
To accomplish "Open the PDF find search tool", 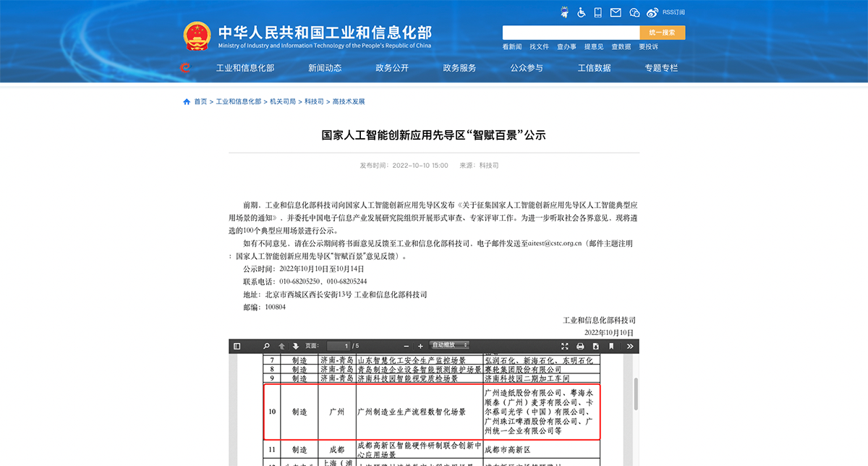I will (266, 346).
